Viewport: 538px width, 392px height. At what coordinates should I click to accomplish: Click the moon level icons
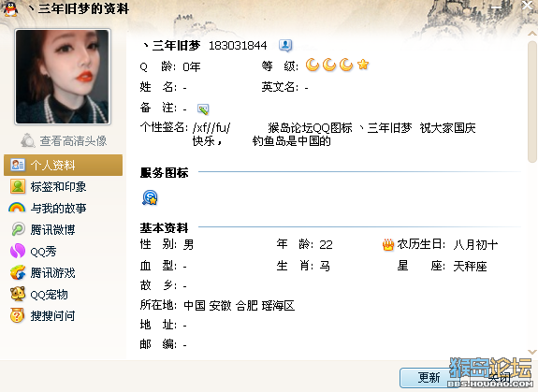tap(337, 65)
